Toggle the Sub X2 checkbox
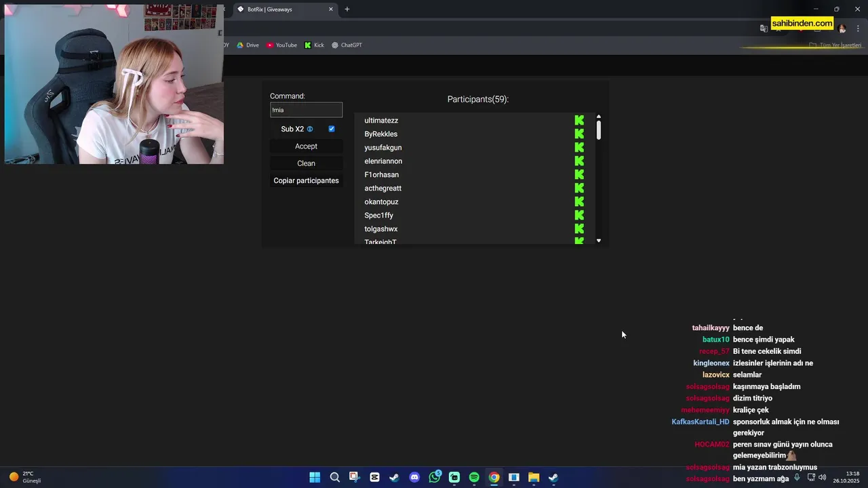Image resolution: width=868 pixels, height=488 pixels. pos(332,129)
